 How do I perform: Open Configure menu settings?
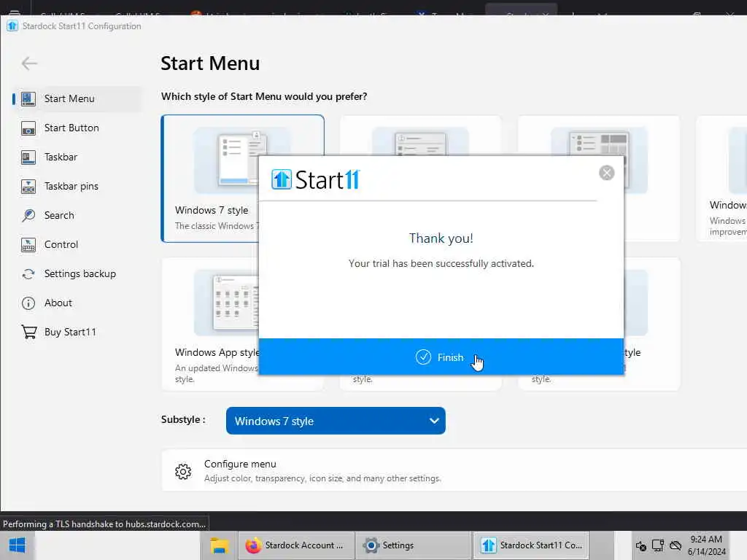(x=454, y=470)
